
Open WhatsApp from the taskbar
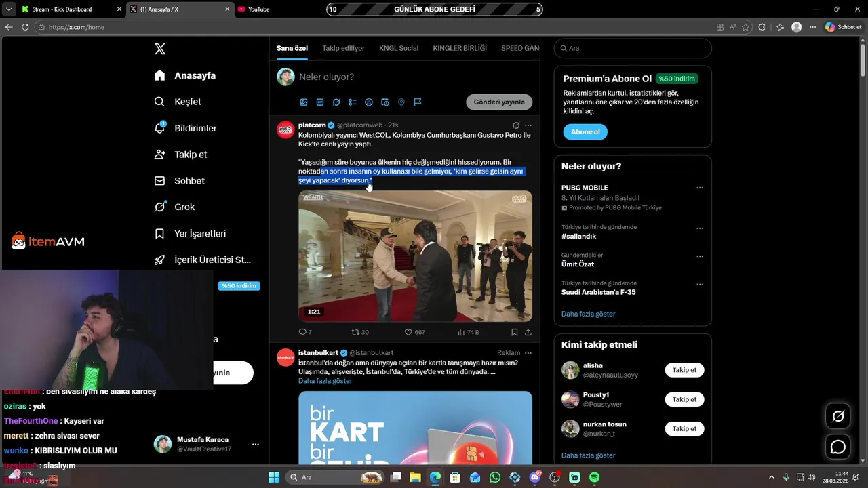pyautogui.click(x=495, y=477)
